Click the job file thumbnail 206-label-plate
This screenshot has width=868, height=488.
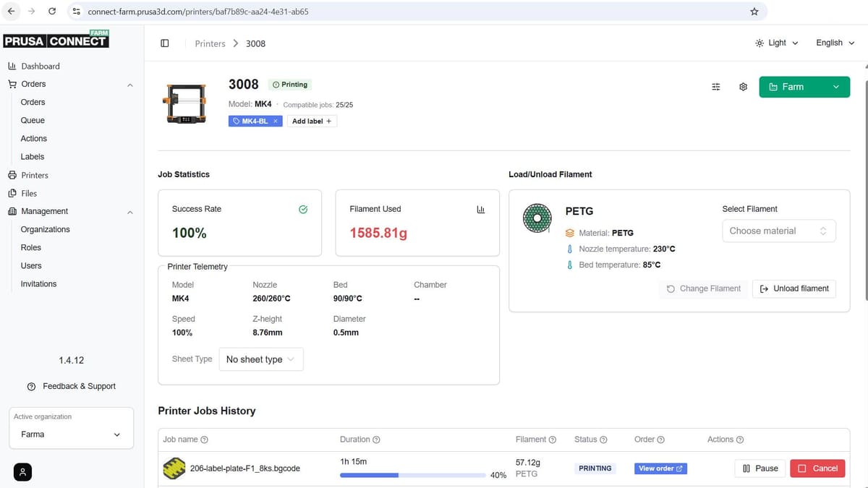click(174, 468)
